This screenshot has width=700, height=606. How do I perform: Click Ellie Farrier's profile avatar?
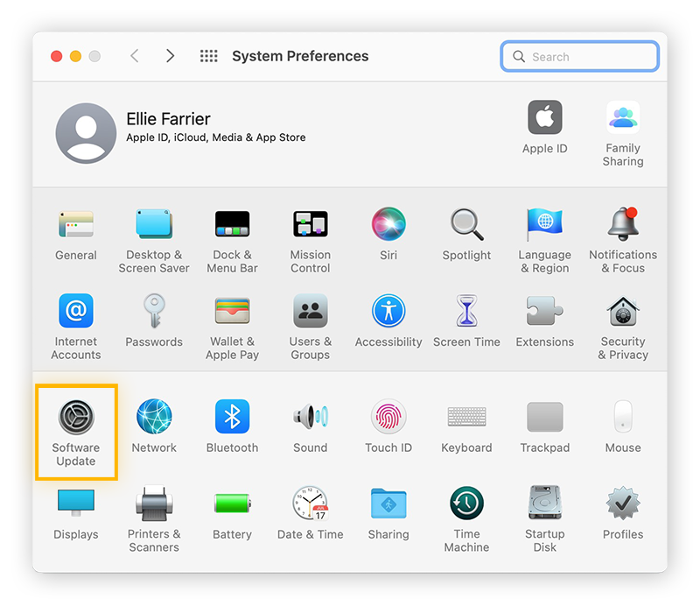pos(86,133)
